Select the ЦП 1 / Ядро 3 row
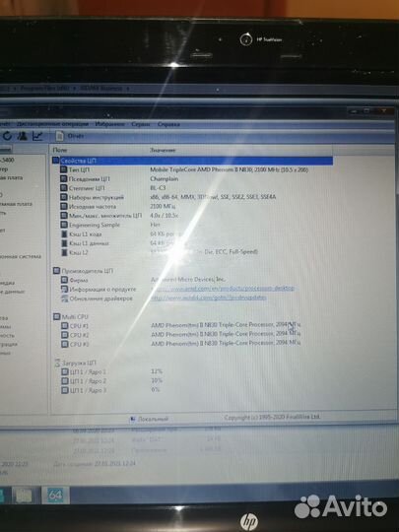The image size is (399, 532). (x=192, y=390)
